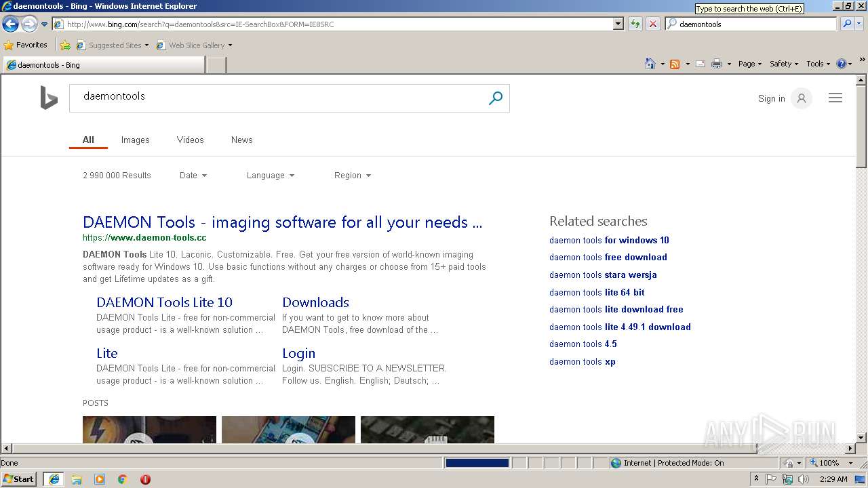Image resolution: width=868 pixels, height=488 pixels.
Task: Click the www.daemon-tools.cc URL
Action: [144, 238]
